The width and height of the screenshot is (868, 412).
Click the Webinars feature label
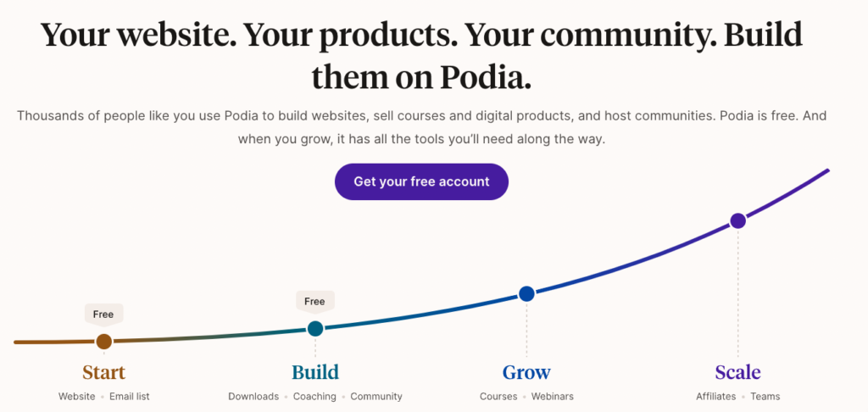[x=553, y=397]
